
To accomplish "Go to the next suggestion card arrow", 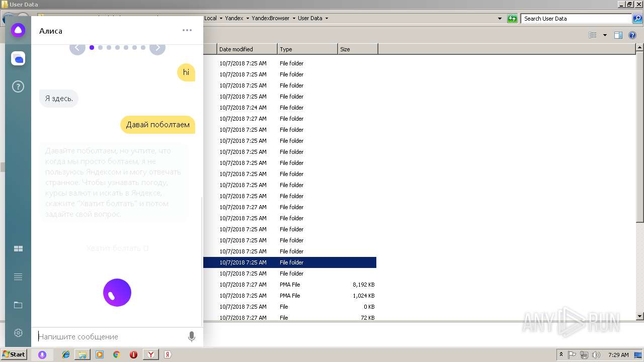I will tap(157, 48).
